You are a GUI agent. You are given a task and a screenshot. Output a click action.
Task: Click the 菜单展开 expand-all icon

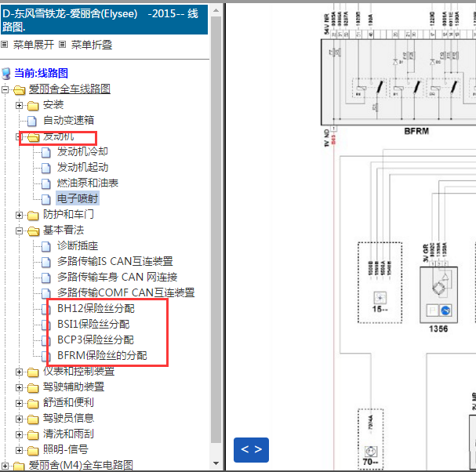point(4,45)
